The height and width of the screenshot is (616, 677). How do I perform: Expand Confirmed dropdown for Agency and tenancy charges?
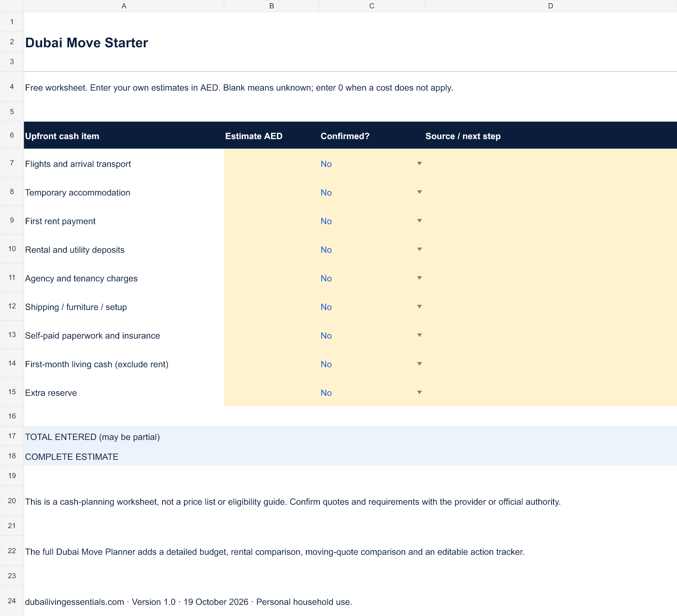coord(419,278)
